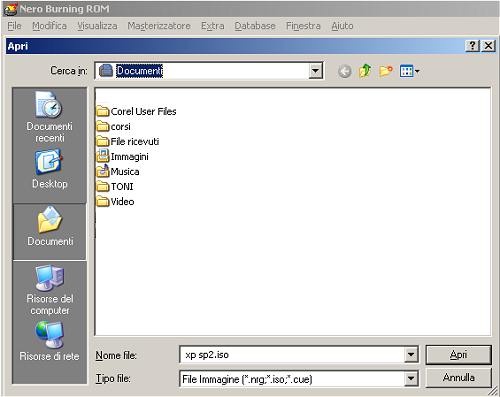Viewport: 500px width, 397px height.
Task: Select the Musica folder icon
Action: point(103,171)
